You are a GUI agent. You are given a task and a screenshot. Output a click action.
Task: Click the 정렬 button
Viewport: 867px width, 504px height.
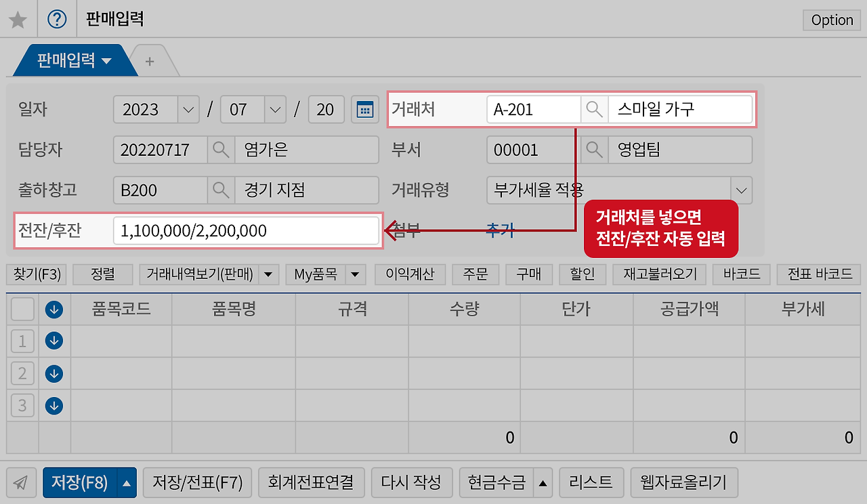coord(103,274)
